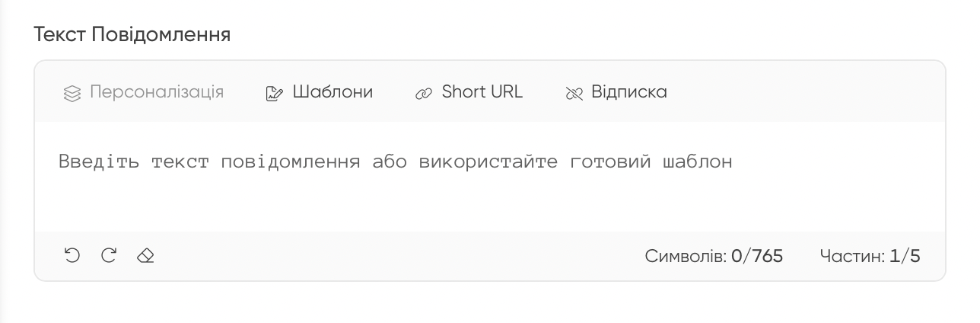Select the 'Текст Повідомлення' field heading

coord(132,34)
